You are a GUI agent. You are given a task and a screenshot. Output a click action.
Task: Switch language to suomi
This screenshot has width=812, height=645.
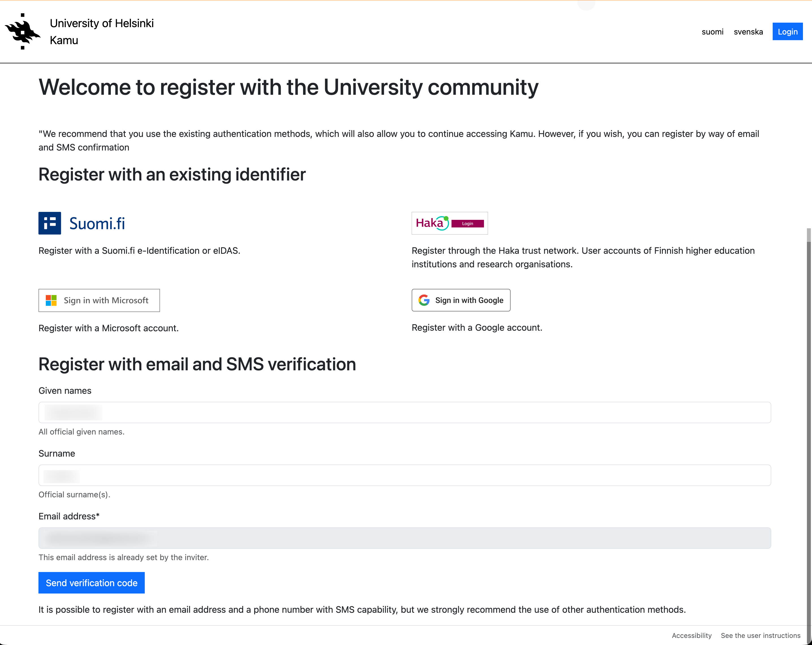click(x=712, y=32)
